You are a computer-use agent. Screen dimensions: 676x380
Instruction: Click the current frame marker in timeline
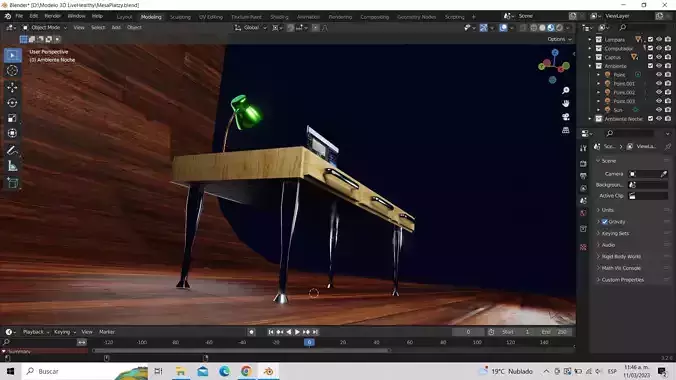coord(309,342)
